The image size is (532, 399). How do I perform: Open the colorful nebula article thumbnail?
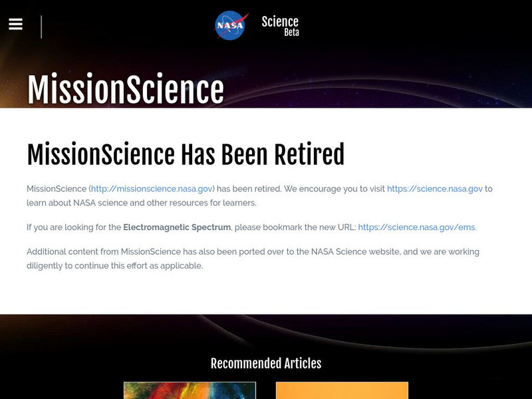click(x=190, y=390)
